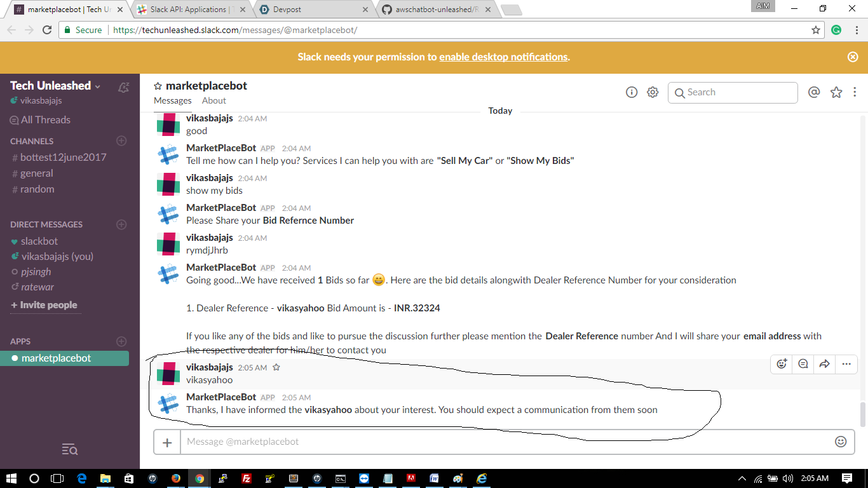Click the Message @marketplacebot input box
This screenshot has width=868, height=488.
(507, 442)
